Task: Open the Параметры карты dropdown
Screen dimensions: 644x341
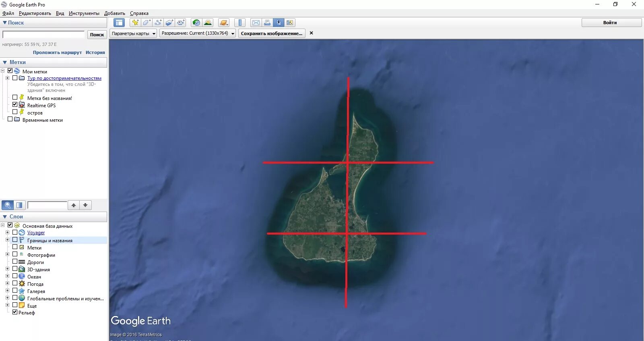Action: coord(133,33)
